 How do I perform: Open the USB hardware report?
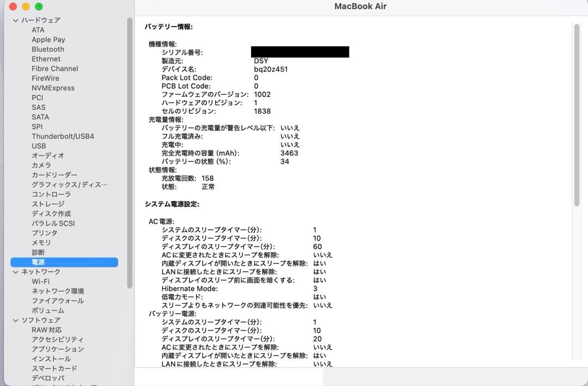[39, 146]
